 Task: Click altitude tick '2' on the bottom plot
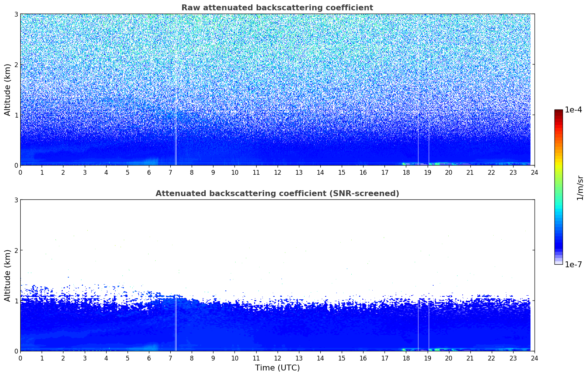(x=16, y=250)
